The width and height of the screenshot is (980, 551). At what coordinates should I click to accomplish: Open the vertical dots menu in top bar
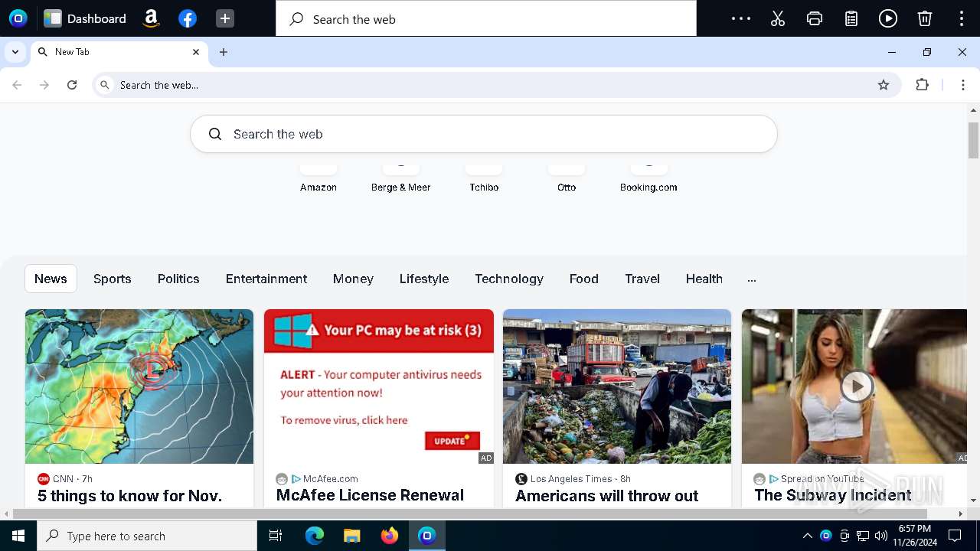point(962,18)
